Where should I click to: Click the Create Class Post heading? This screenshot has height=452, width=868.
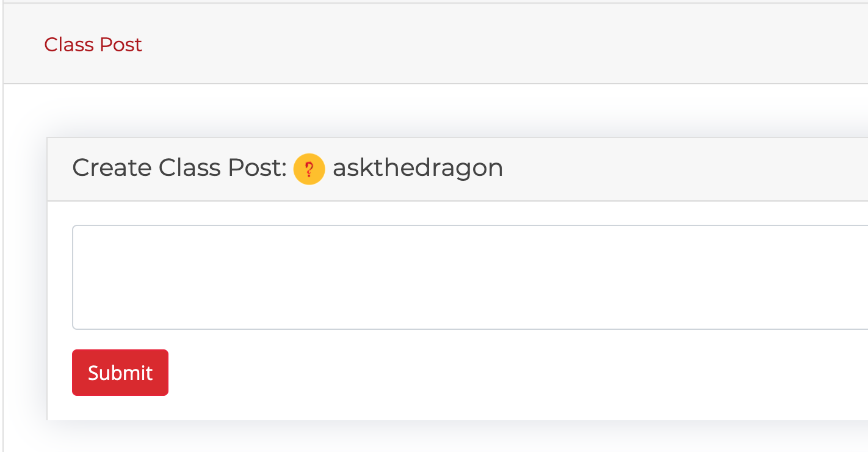[x=179, y=168]
